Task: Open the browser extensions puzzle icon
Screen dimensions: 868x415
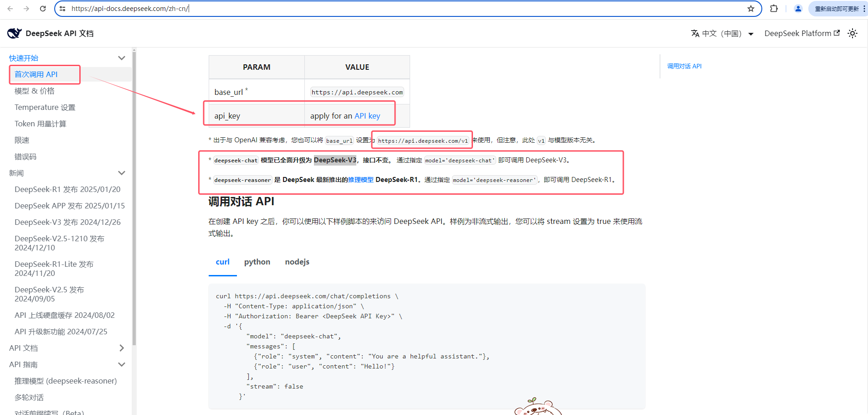Action: 774,9
